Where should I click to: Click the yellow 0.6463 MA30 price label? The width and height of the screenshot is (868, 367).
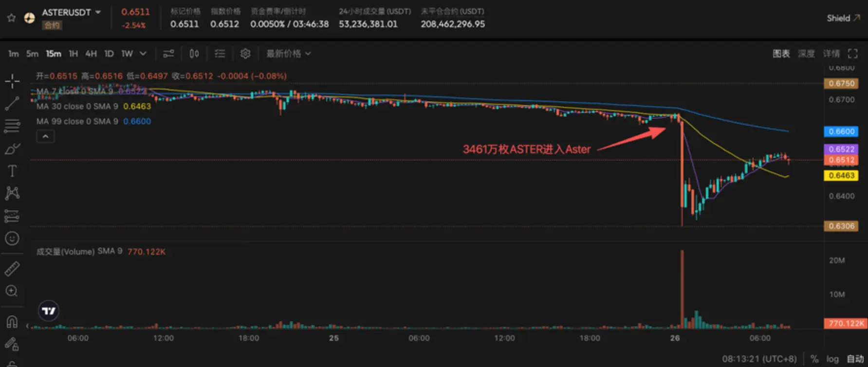pyautogui.click(x=841, y=175)
